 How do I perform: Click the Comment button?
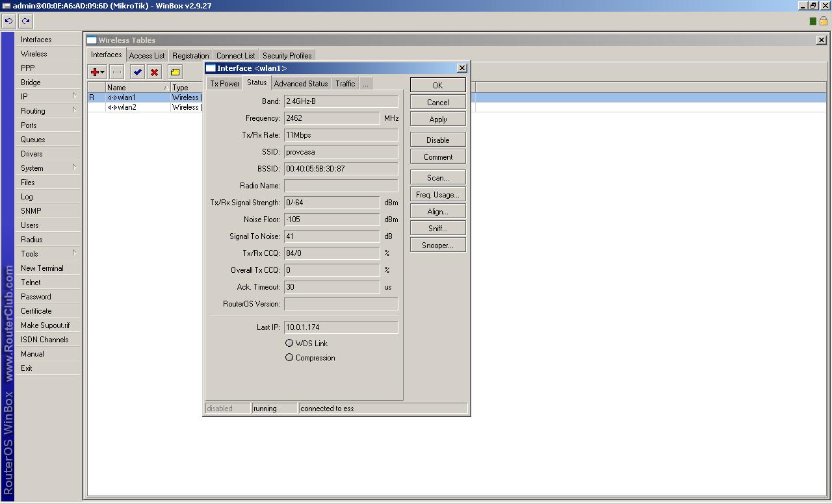438,157
